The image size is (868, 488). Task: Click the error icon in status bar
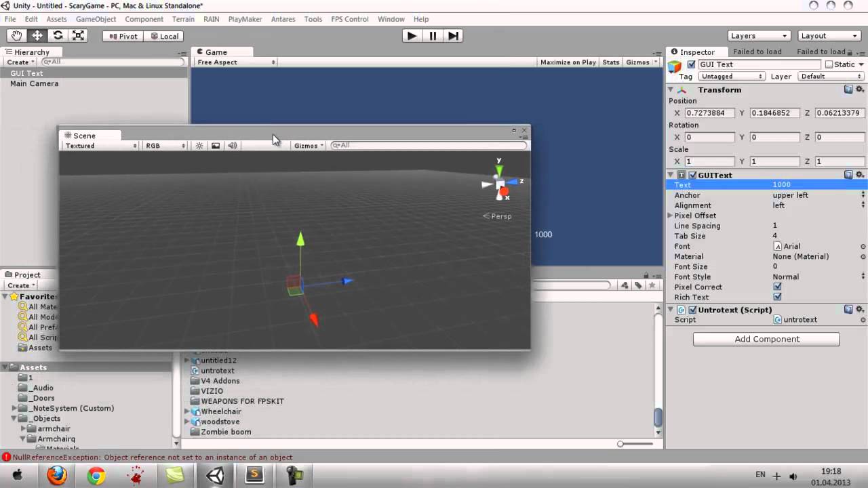[x=6, y=457]
